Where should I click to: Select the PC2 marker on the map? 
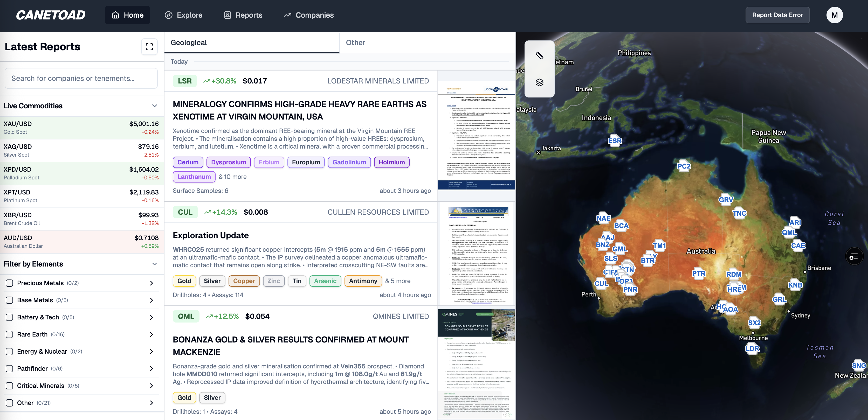click(684, 166)
